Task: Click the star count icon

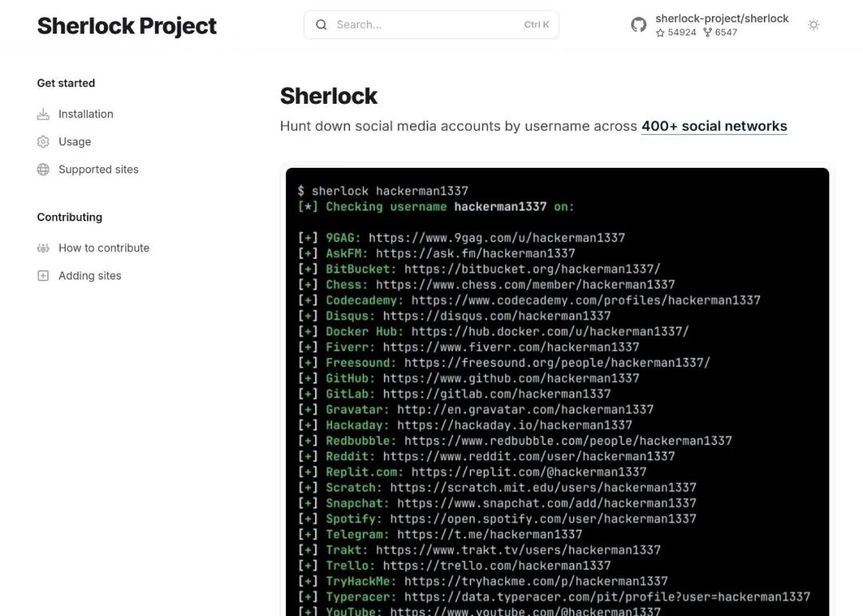Action: coord(661,33)
